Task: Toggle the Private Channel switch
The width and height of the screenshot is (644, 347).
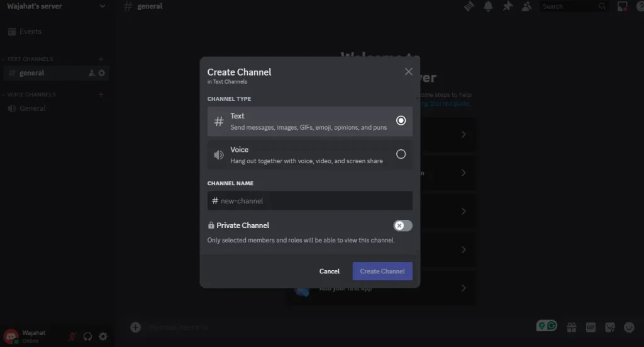Action: click(402, 225)
